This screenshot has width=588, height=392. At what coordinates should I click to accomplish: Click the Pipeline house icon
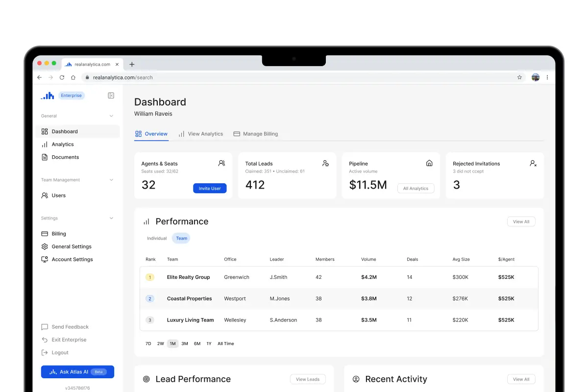429,163
